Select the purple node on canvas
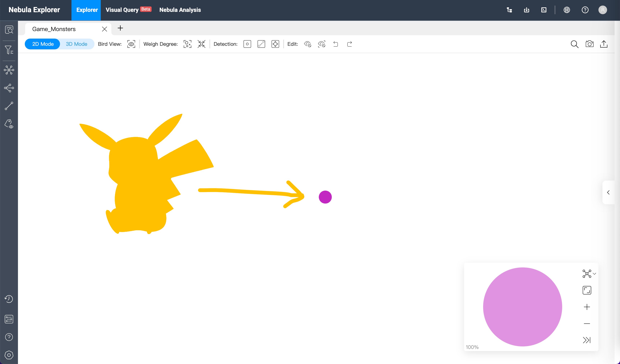620x364 pixels. [325, 197]
